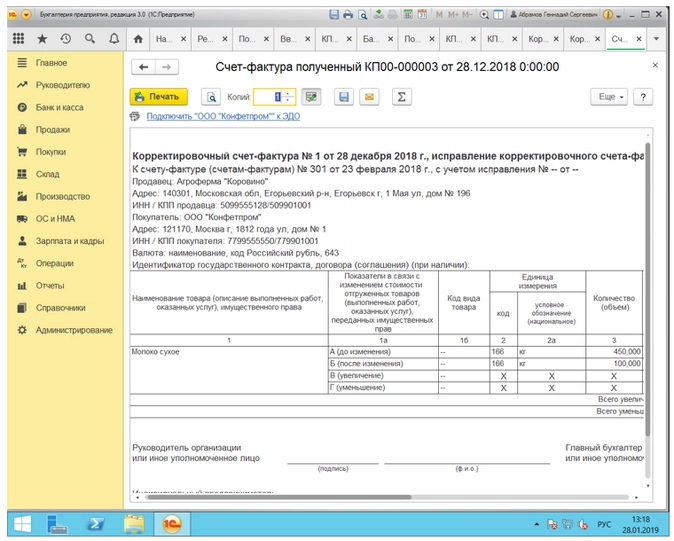Open the Производство section
This screenshot has width=674, height=541.
point(64,196)
